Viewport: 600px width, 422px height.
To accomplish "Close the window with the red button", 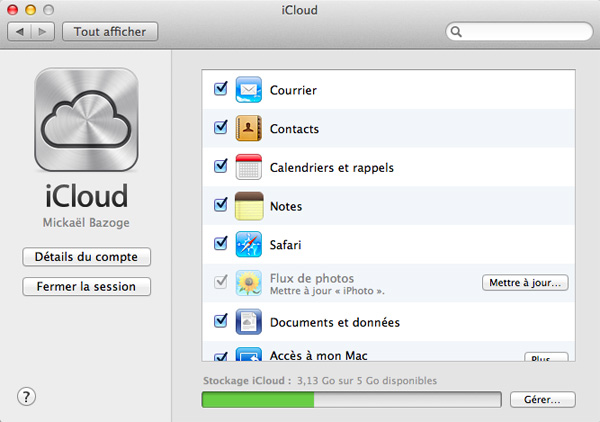I will (x=13, y=10).
